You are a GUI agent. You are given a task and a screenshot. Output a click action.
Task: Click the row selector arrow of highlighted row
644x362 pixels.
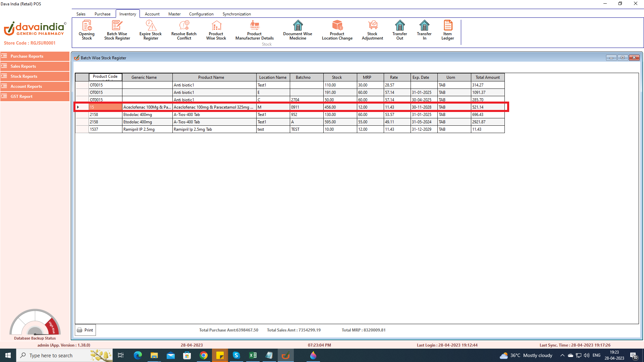click(x=78, y=107)
